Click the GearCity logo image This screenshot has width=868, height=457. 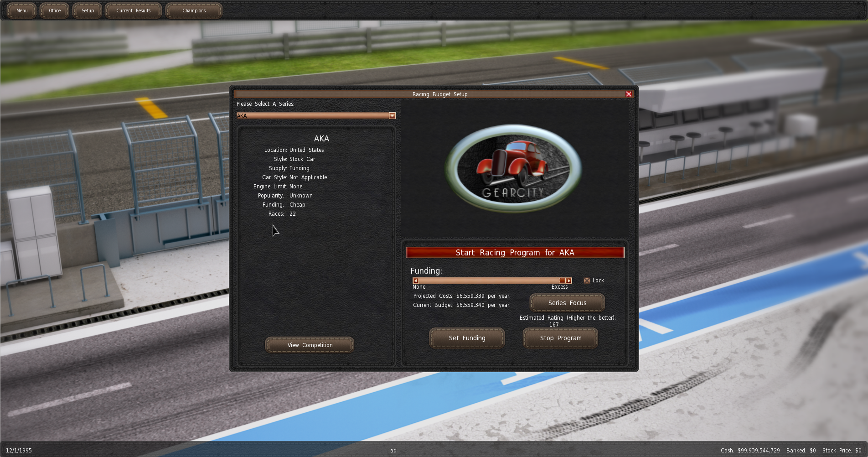pyautogui.click(x=513, y=168)
